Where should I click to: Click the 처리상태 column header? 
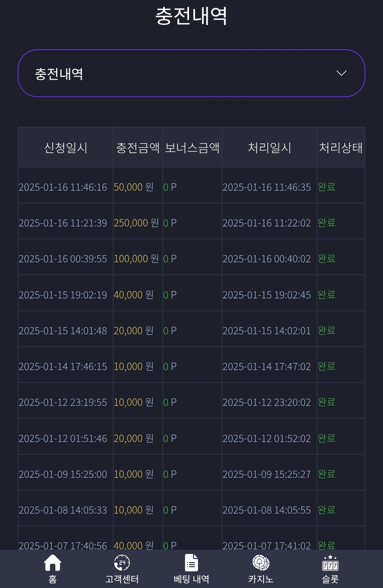pyautogui.click(x=341, y=147)
